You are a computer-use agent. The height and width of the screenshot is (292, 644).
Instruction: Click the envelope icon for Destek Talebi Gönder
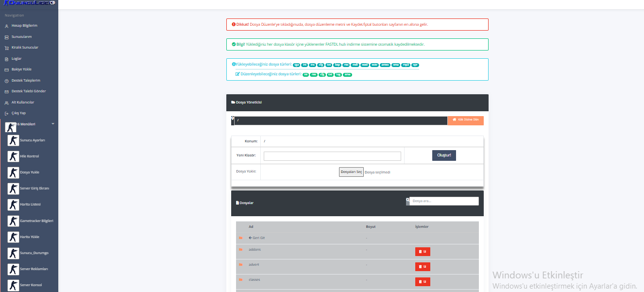click(x=6, y=91)
